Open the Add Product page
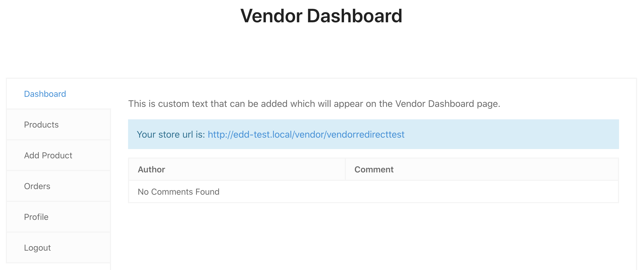This screenshot has width=644, height=270. click(x=48, y=155)
